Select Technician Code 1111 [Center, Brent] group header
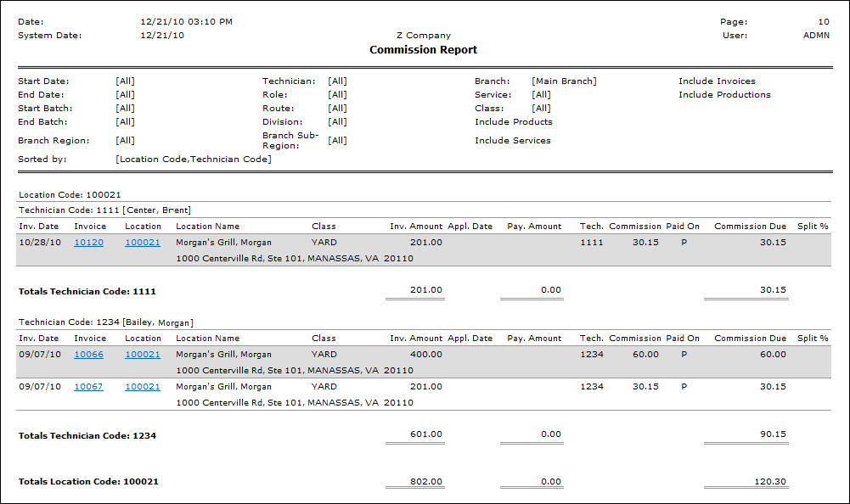This screenshot has height=504, width=850. pyautogui.click(x=104, y=210)
